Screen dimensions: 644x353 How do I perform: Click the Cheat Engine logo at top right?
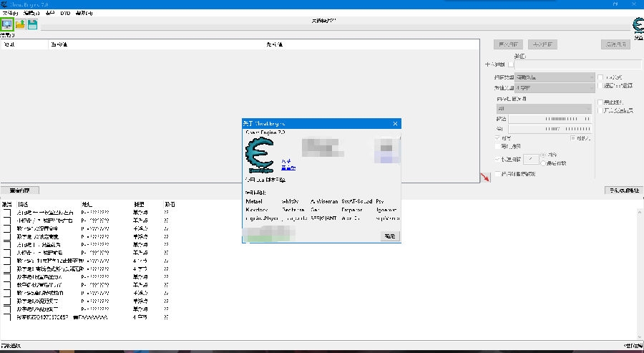click(x=638, y=26)
